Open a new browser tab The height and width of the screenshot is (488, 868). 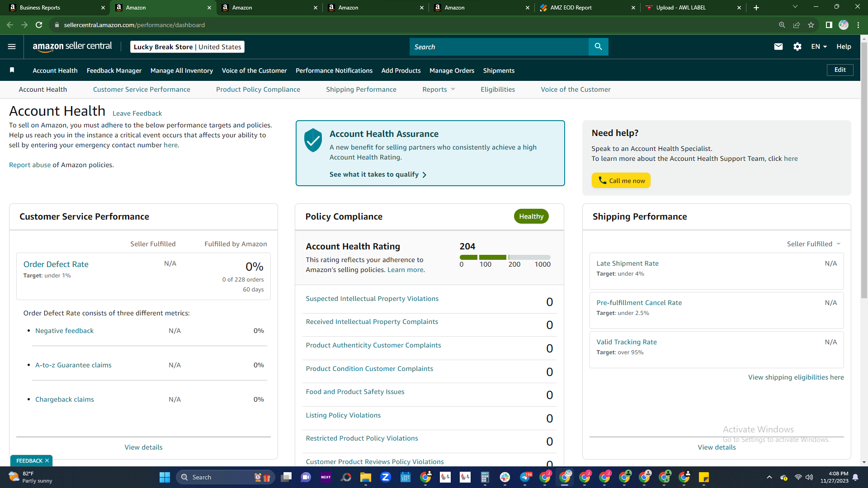pos(756,8)
